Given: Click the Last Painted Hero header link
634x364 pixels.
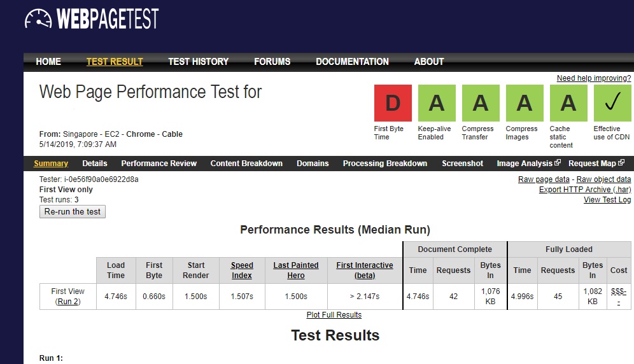Looking at the screenshot, I should pyautogui.click(x=295, y=270).
